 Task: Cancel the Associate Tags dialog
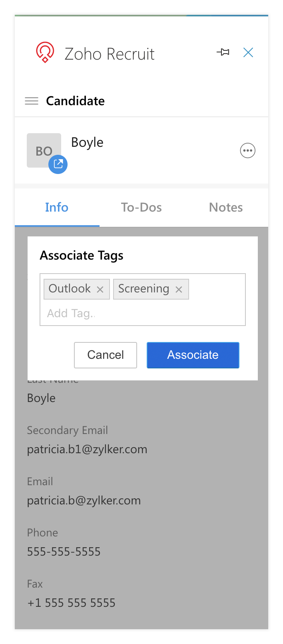tap(106, 355)
